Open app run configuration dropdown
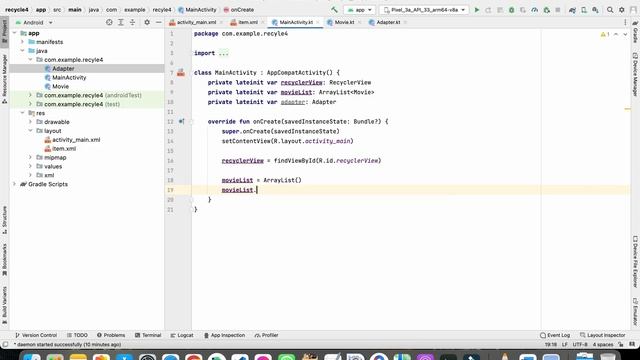 [x=359, y=9]
